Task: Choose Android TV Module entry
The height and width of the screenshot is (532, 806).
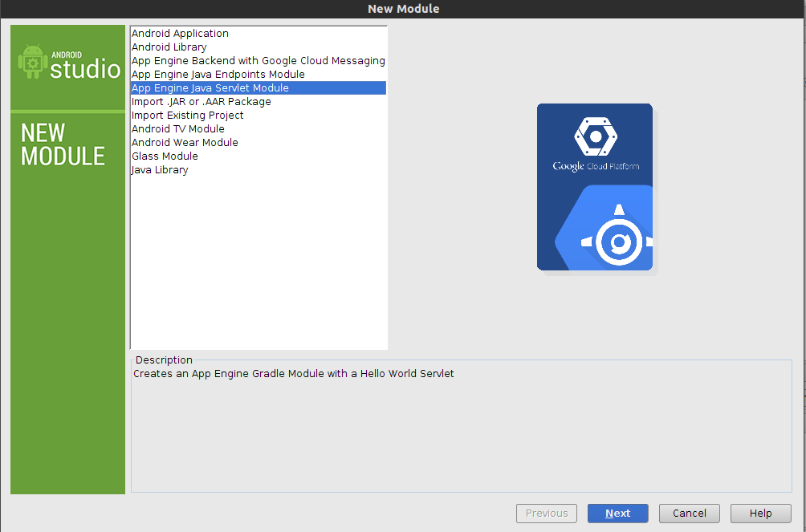Action: click(258, 129)
